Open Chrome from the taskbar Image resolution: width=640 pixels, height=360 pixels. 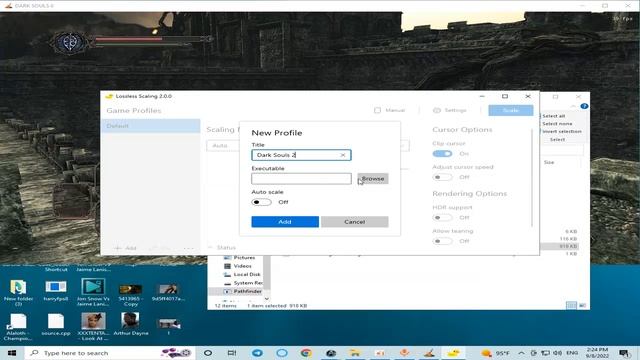click(x=306, y=353)
